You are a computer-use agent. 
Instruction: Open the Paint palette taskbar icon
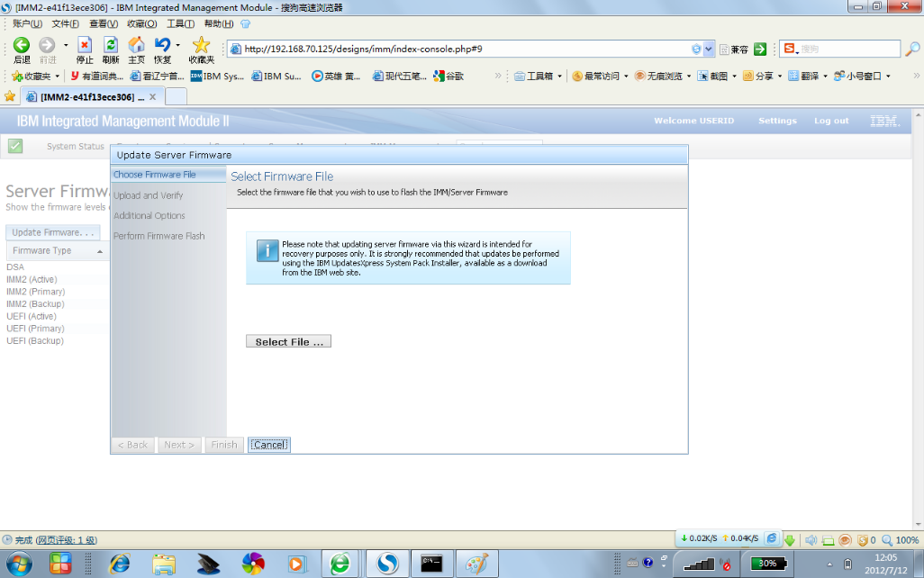(x=476, y=564)
